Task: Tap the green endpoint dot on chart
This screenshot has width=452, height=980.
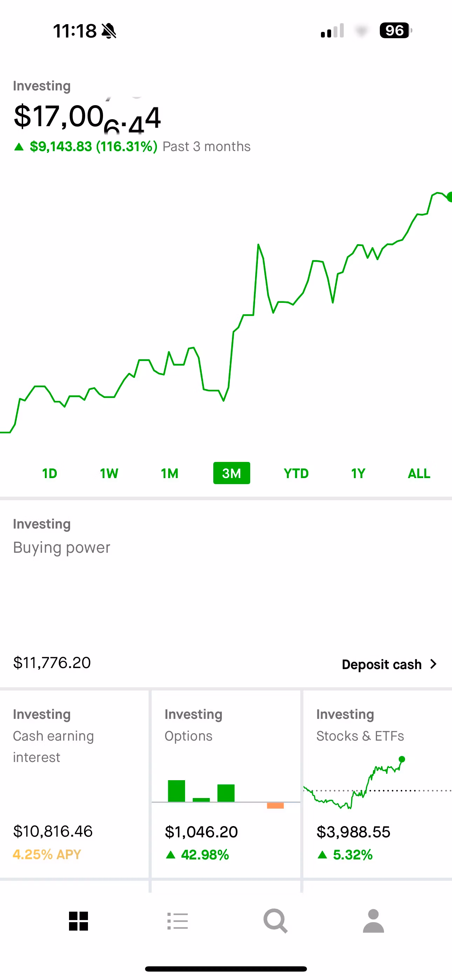Action: (x=450, y=197)
